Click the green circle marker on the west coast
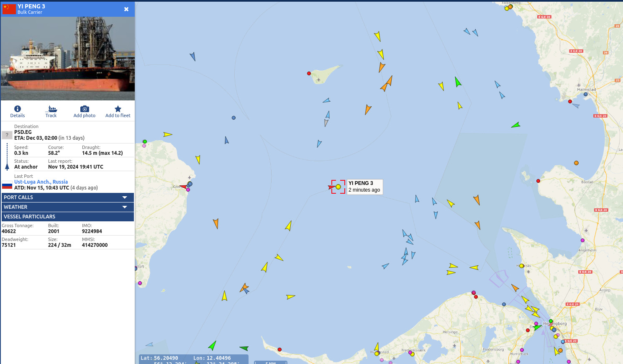This screenshot has width=623, height=364. coord(145,142)
